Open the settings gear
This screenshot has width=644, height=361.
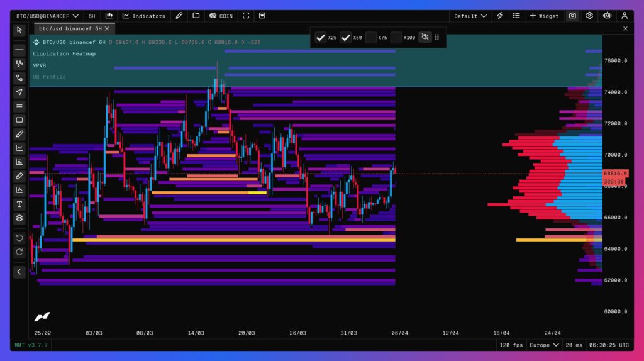point(589,16)
